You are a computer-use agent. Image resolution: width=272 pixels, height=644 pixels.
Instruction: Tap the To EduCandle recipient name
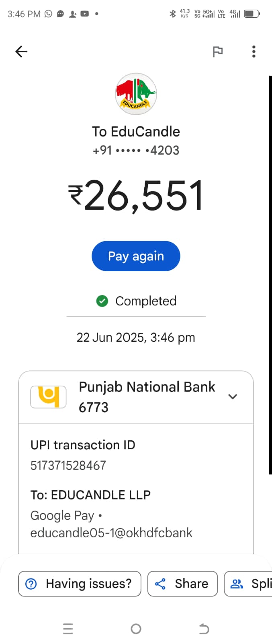[x=136, y=132]
